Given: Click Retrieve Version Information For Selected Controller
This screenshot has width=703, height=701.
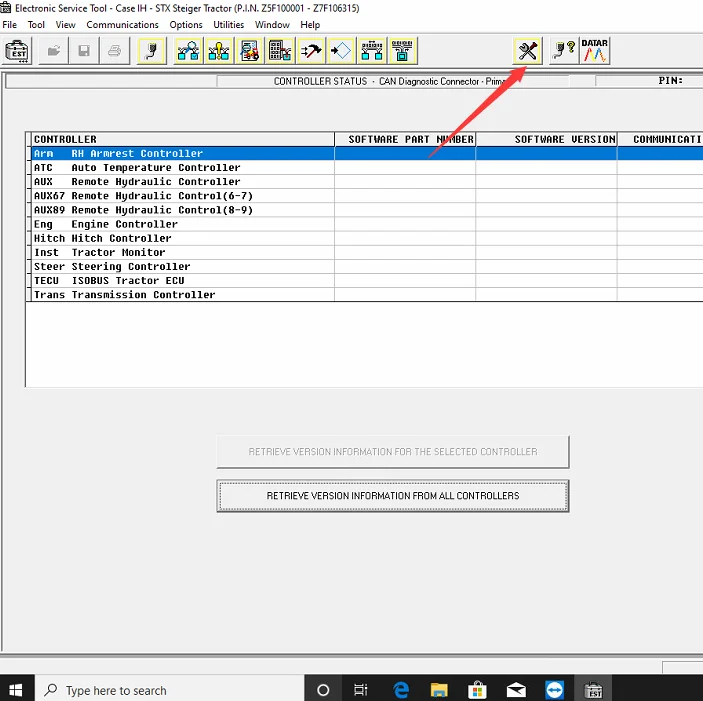Looking at the screenshot, I should pyautogui.click(x=393, y=452).
